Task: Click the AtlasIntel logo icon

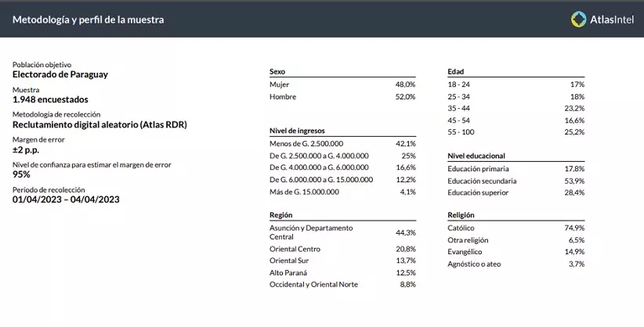Action: click(x=579, y=20)
